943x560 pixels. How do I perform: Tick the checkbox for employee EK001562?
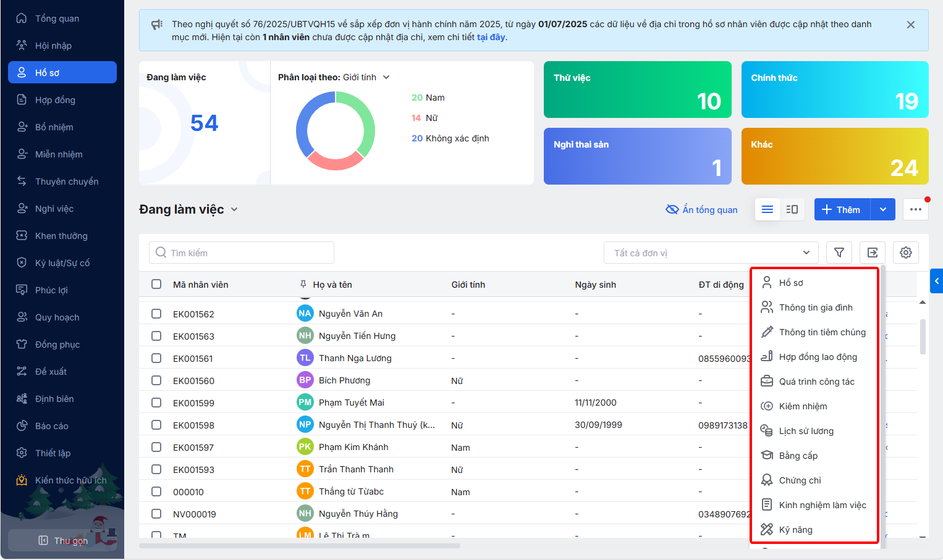pos(156,314)
